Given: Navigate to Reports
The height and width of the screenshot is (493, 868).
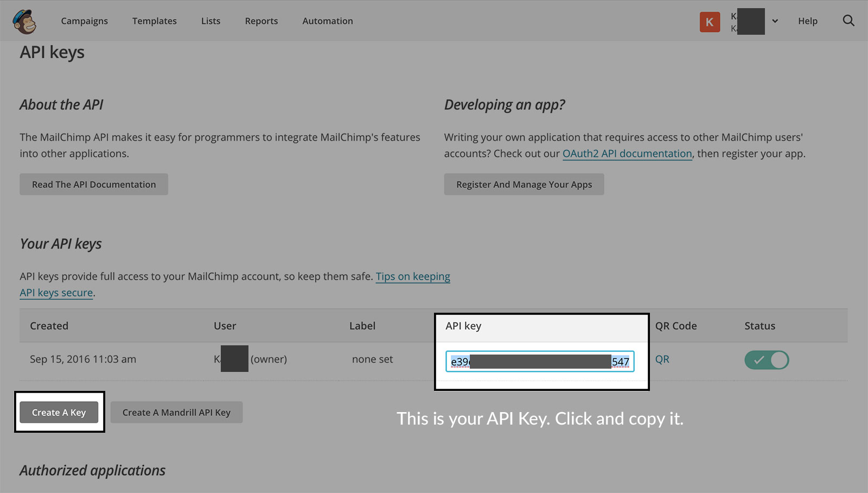Looking at the screenshot, I should [x=261, y=21].
